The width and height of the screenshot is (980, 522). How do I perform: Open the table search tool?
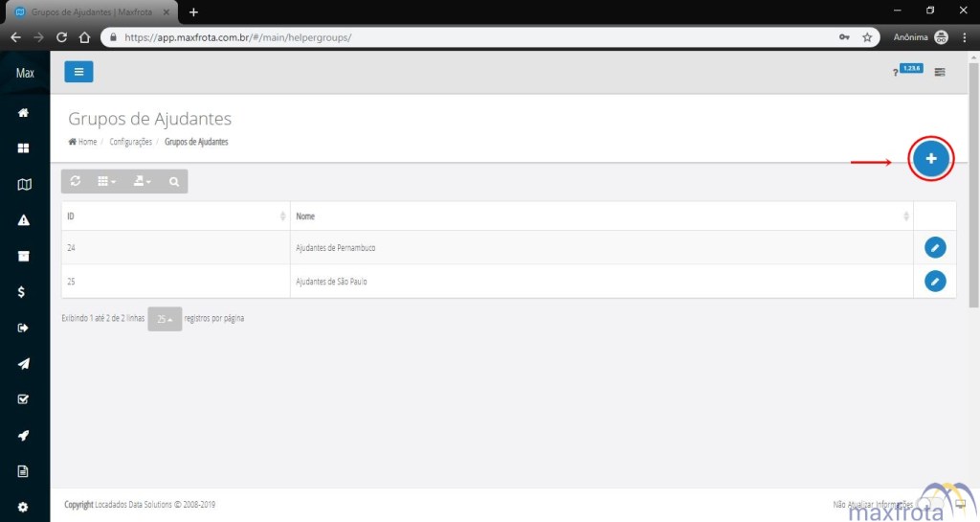(x=173, y=181)
